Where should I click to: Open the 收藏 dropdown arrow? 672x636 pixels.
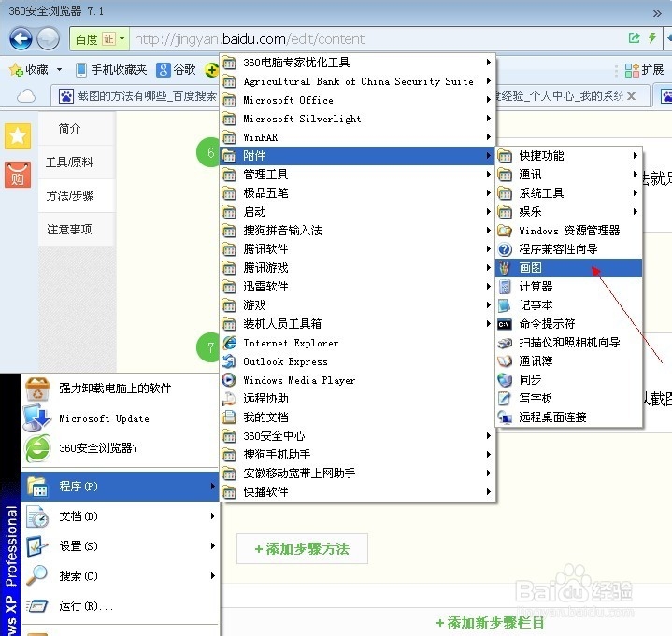point(59,69)
